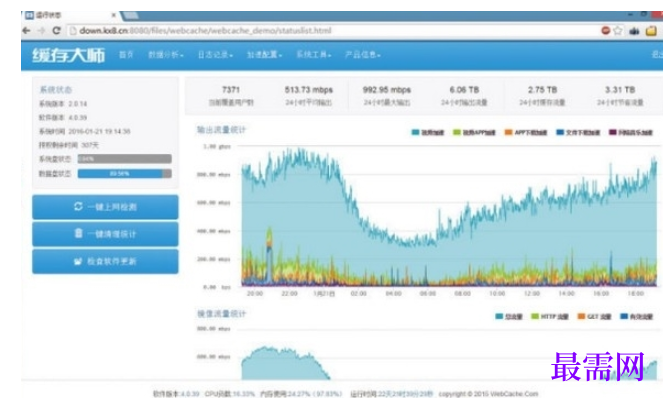663x398 pixels.
Task: Click the 系统版本 2.0.14 row
Action: (63, 104)
